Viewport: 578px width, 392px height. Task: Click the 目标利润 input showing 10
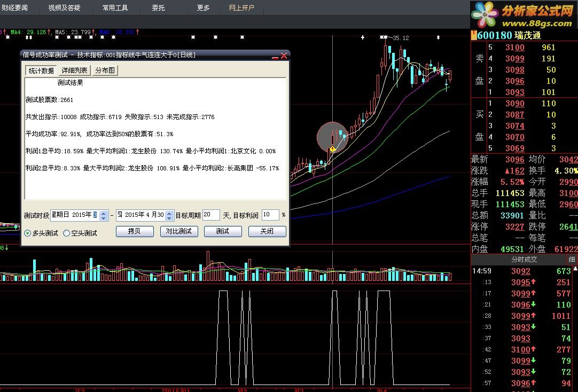pyautogui.click(x=270, y=215)
